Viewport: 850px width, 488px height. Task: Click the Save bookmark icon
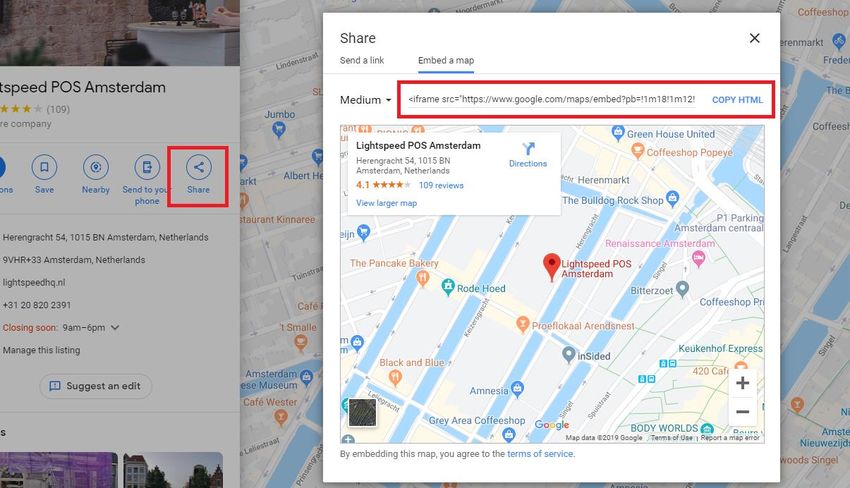pos(44,167)
